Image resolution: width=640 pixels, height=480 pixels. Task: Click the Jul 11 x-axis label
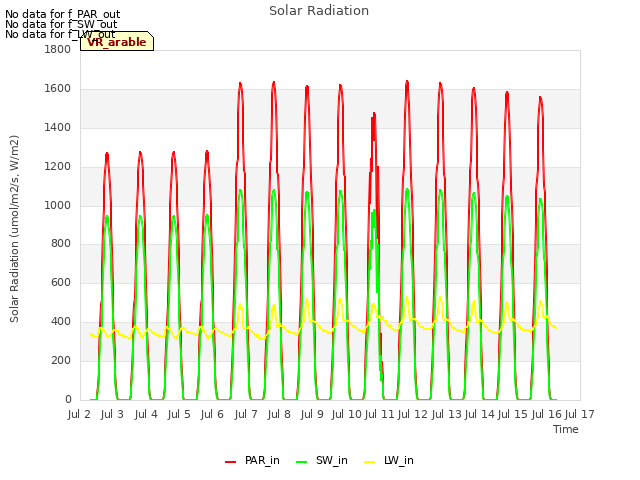tap(379, 414)
